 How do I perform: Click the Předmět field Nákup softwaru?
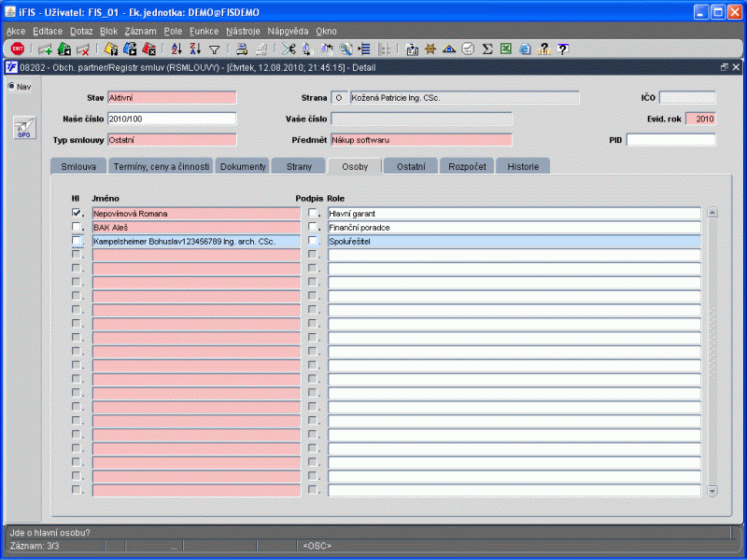tap(421, 140)
